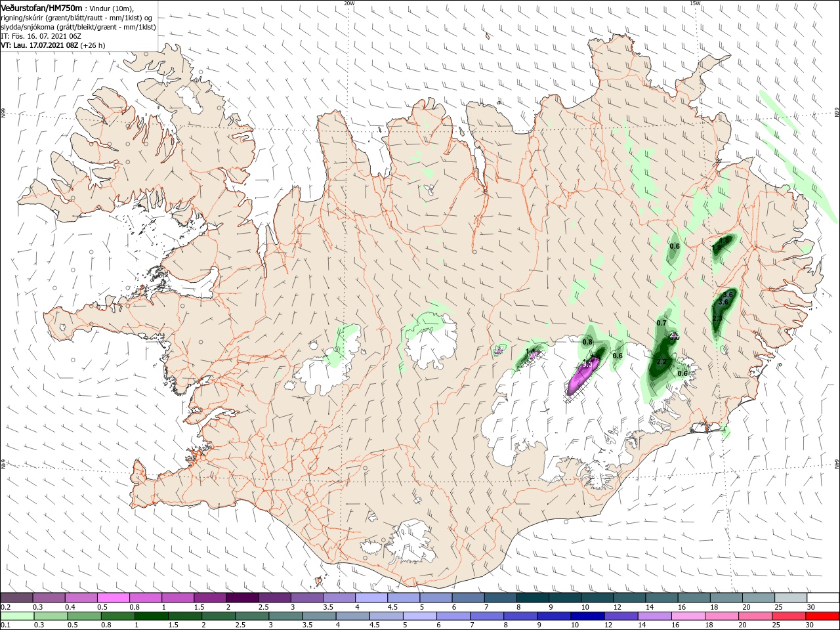Pick the darkest purple 2 swatch, top legend row

pyautogui.click(x=241, y=598)
